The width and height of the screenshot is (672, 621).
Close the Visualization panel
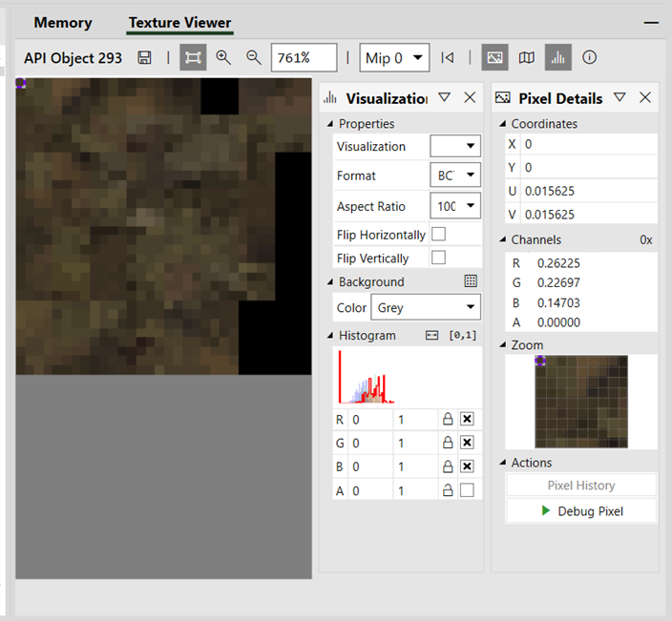tap(470, 97)
